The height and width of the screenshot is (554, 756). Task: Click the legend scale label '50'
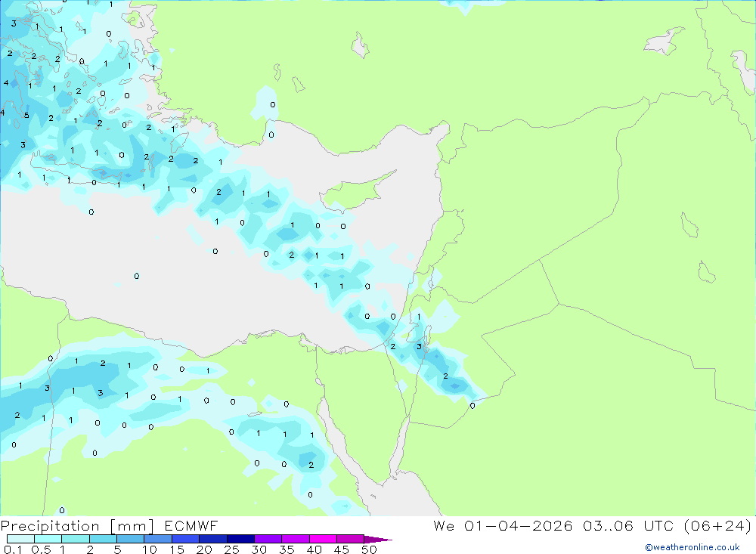(370, 549)
